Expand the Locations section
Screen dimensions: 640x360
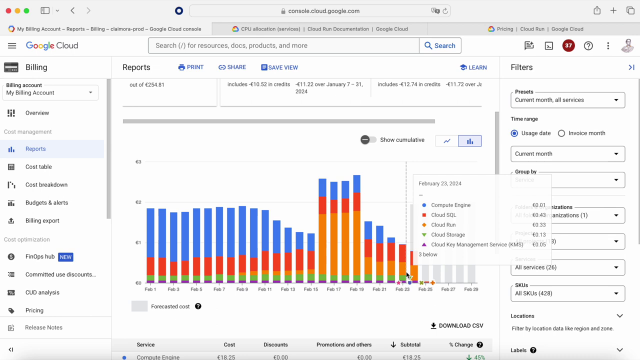click(620, 316)
